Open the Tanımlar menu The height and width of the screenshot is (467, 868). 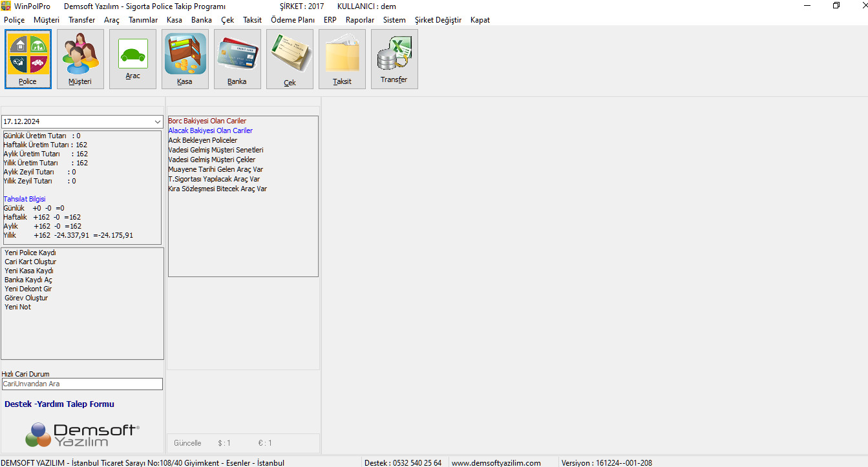(143, 20)
